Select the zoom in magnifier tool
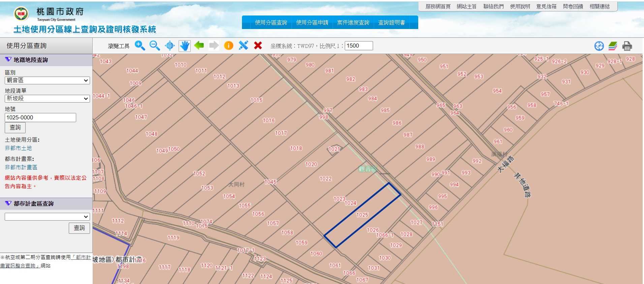 [x=140, y=46]
